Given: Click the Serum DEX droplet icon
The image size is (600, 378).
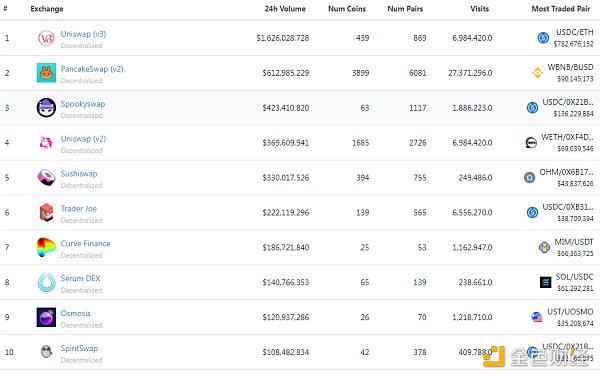Looking at the screenshot, I should coord(46,282).
